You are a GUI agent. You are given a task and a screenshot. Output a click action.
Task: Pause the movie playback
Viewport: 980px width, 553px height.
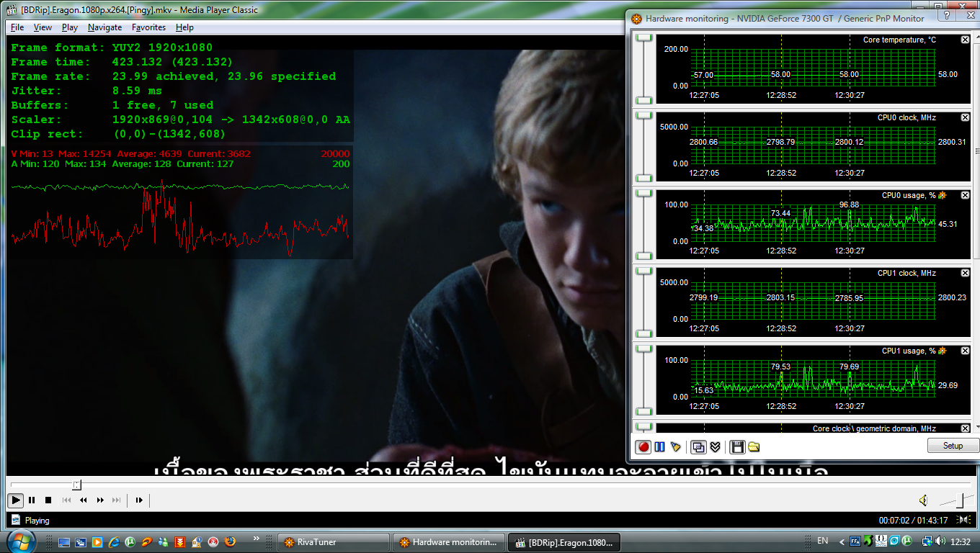(x=32, y=500)
